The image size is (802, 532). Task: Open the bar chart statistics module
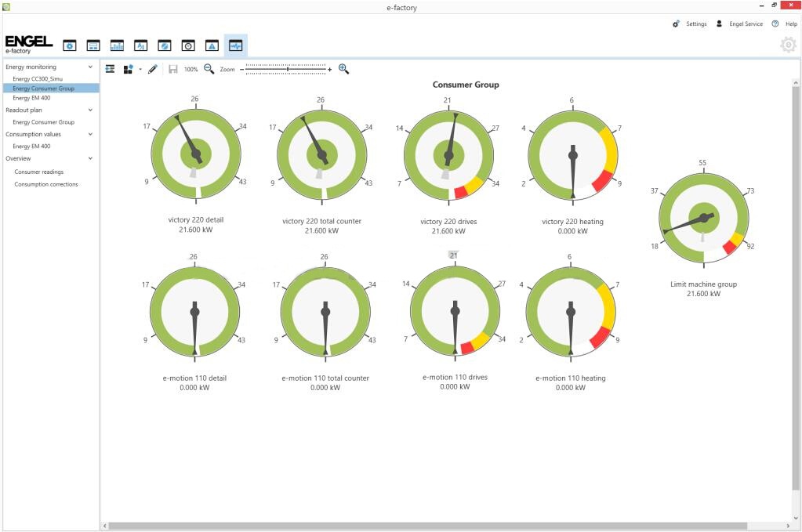[117, 45]
